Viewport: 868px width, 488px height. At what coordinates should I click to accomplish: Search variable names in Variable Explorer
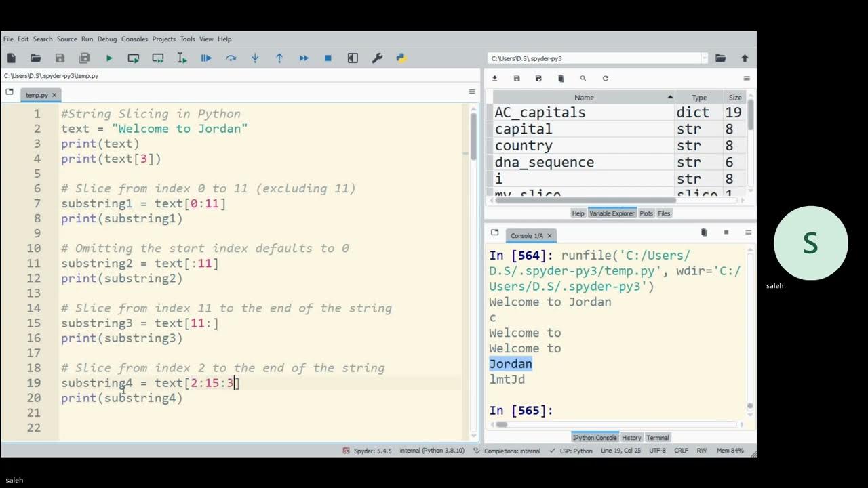[x=583, y=79]
